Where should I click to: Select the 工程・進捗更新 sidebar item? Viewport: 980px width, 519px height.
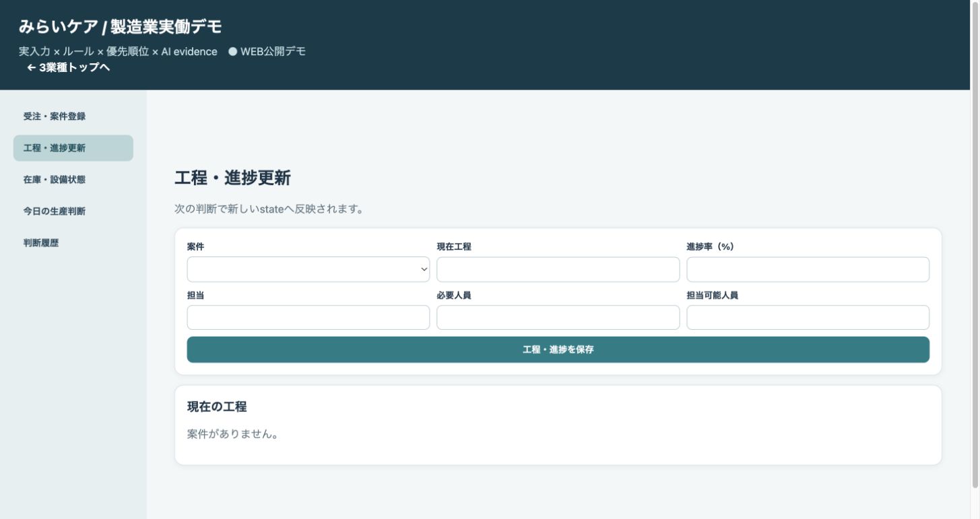[73, 148]
